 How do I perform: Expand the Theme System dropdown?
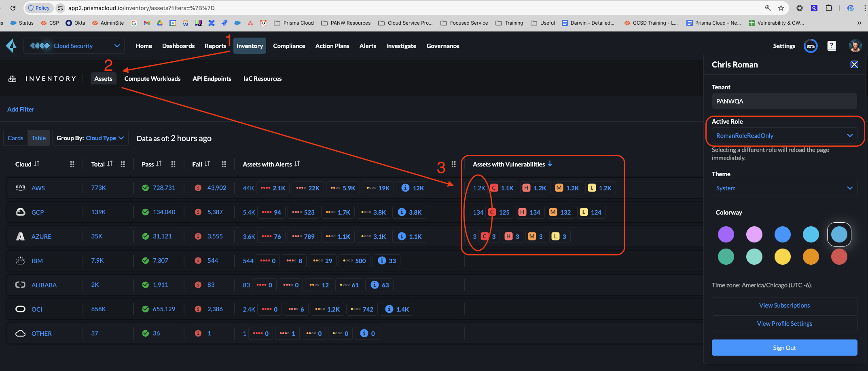(784, 188)
